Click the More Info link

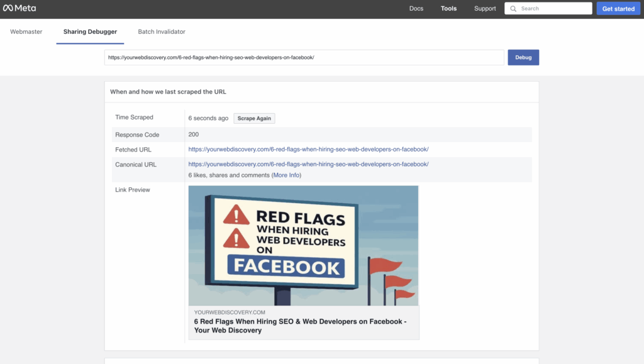coord(286,175)
